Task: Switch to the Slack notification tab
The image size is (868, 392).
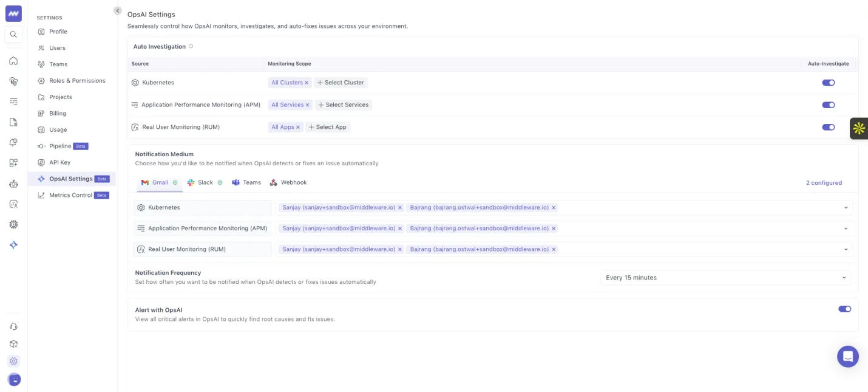Action: 205,183
